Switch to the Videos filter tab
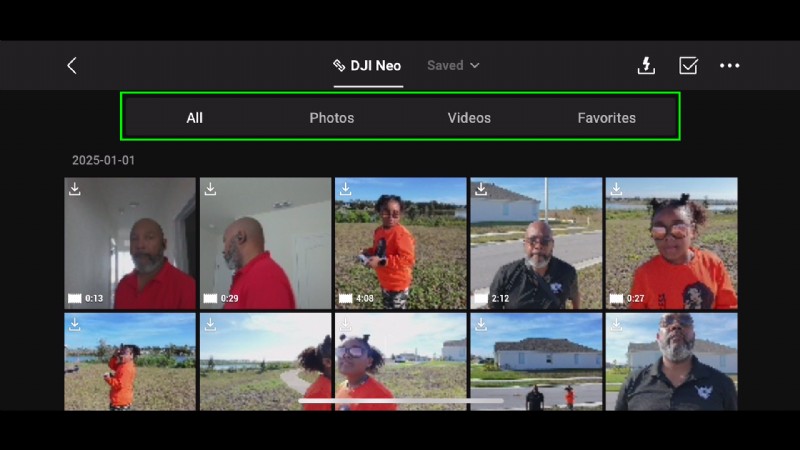 469,118
